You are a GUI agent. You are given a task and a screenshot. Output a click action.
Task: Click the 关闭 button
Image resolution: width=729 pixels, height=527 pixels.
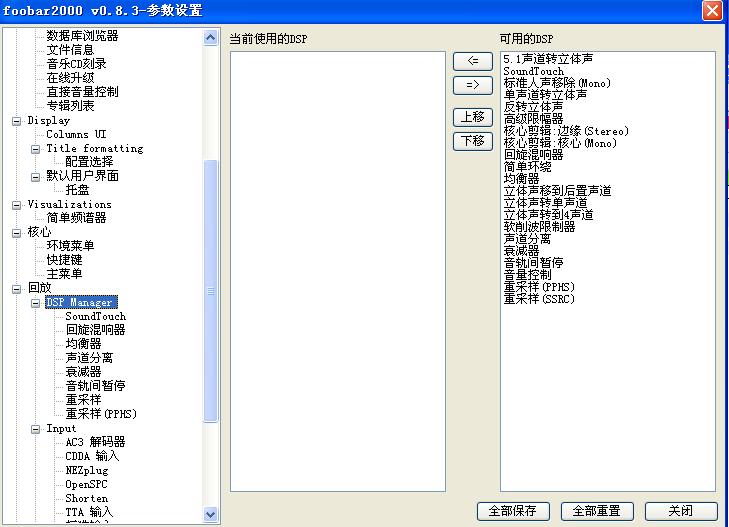click(x=681, y=511)
